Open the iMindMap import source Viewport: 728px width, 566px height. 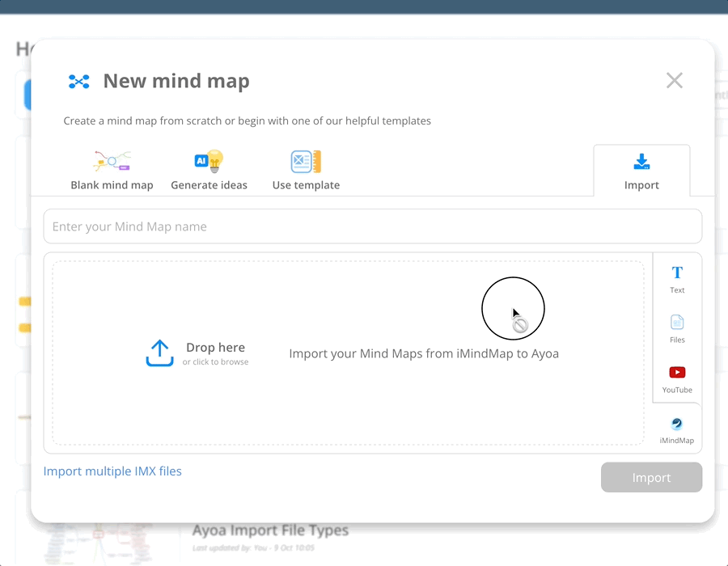[x=676, y=429]
